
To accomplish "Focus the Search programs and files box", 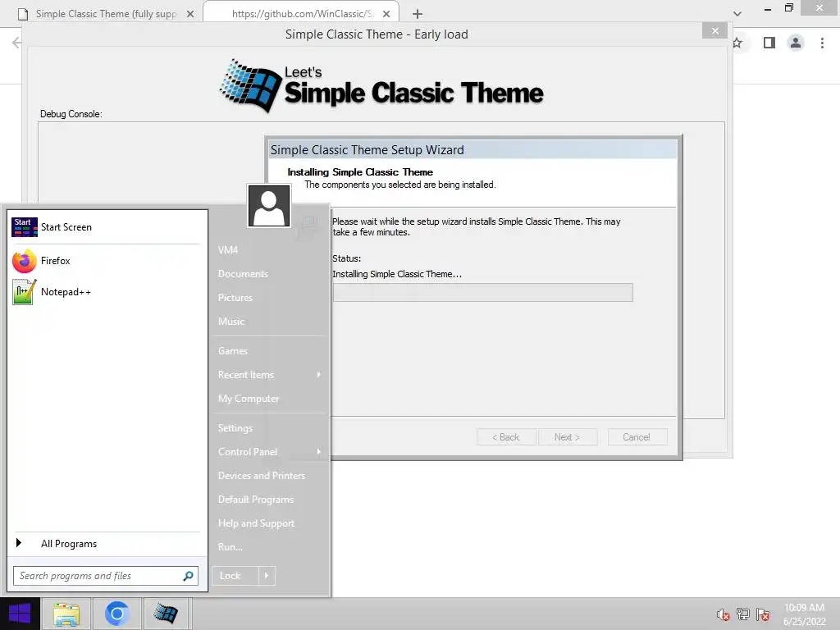I will 106,576.
